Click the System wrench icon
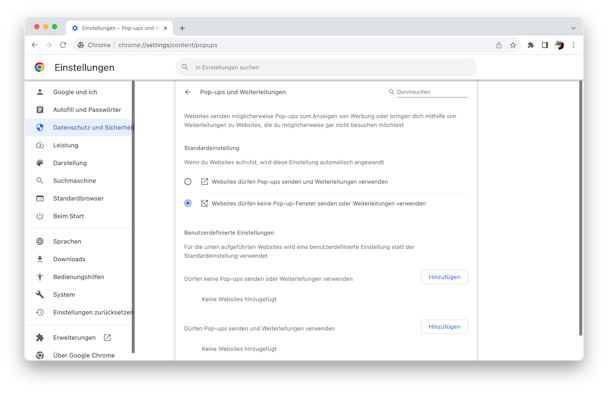This screenshot has height=393, width=608. 40,295
